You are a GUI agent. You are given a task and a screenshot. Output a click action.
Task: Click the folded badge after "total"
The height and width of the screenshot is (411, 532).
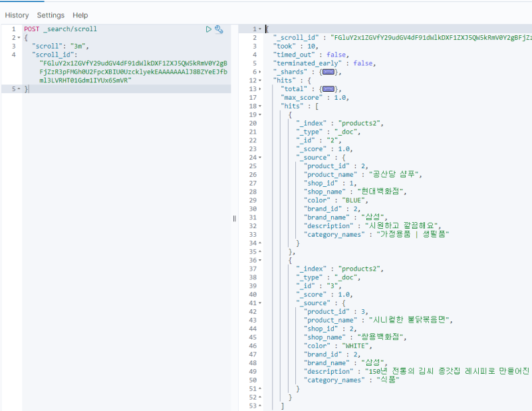click(x=329, y=88)
